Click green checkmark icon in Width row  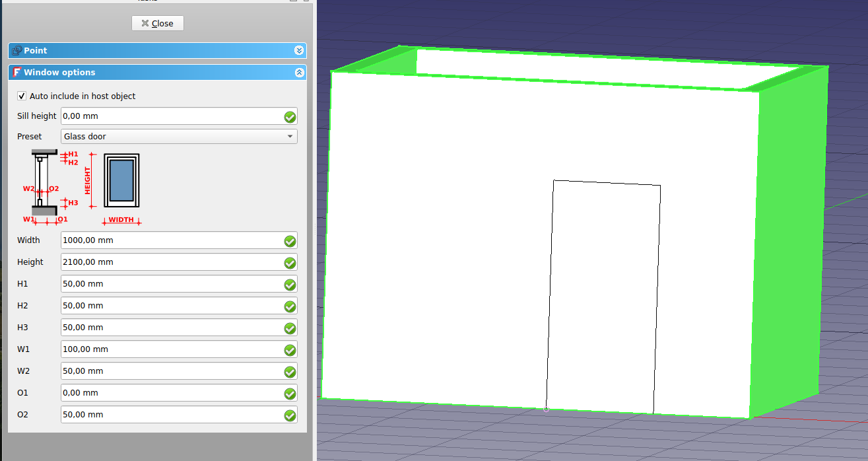click(x=290, y=241)
